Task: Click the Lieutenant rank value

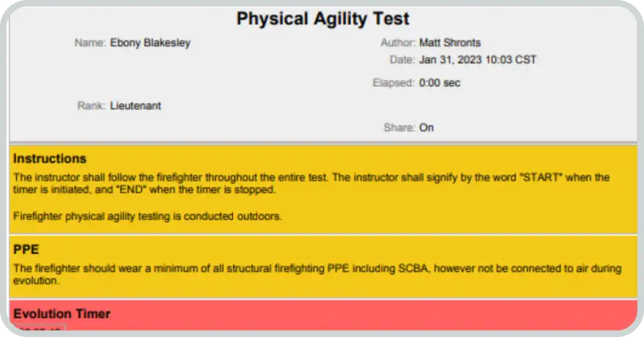Action: pyautogui.click(x=135, y=105)
